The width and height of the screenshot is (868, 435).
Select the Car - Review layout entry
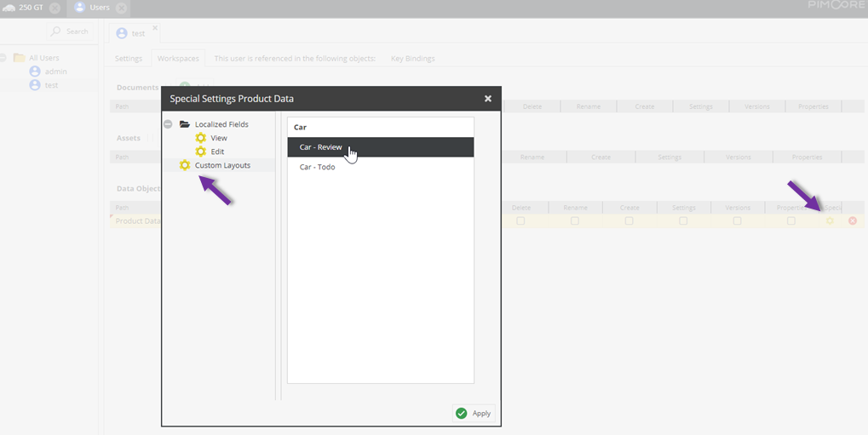pos(320,147)
